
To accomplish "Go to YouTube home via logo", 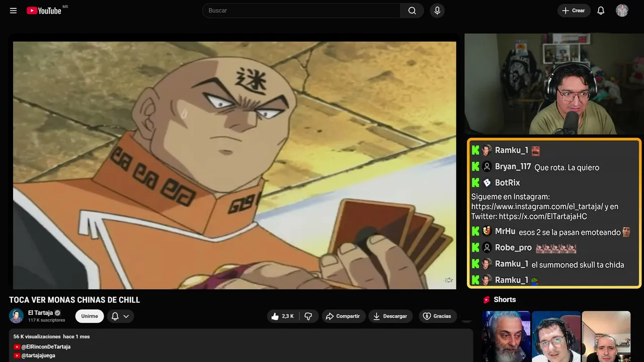I will click(x=44, y=11).
